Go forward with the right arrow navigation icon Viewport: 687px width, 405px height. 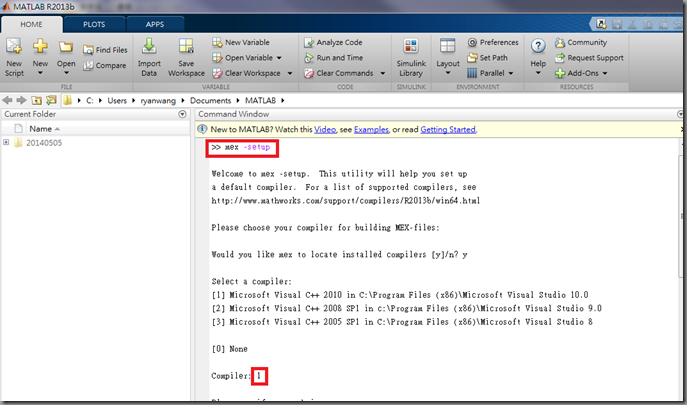point(21,100)
